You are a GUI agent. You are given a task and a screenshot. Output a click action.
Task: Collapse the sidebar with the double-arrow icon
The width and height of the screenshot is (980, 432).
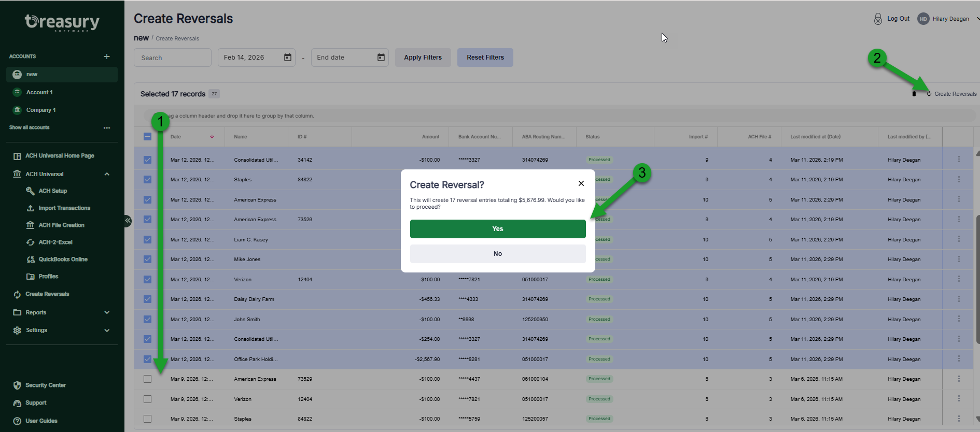click(128, 221)
